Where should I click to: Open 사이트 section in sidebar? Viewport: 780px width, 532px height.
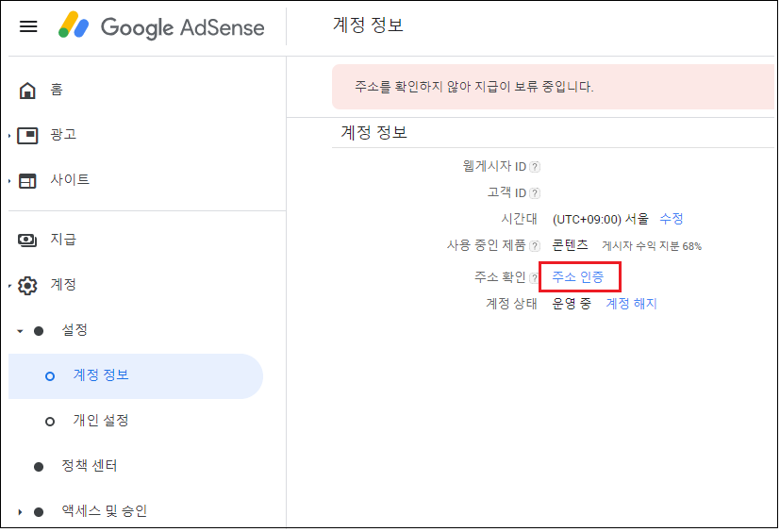[x=70, y=179]
